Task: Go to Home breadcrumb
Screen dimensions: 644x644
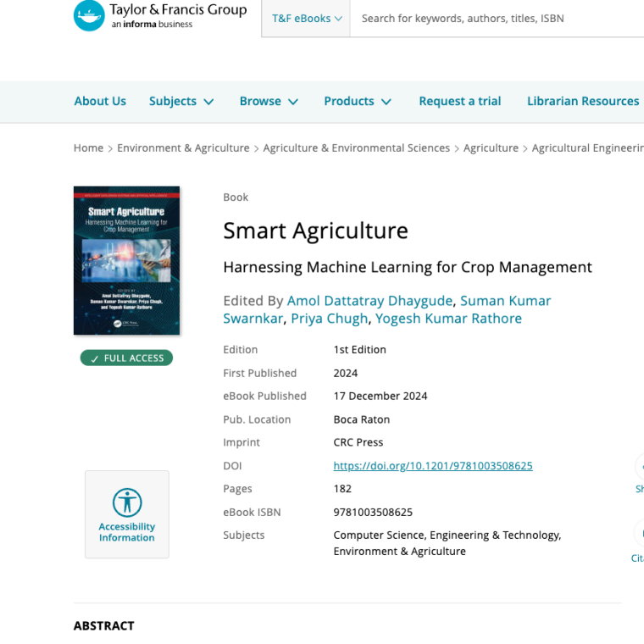Action: 88,147
